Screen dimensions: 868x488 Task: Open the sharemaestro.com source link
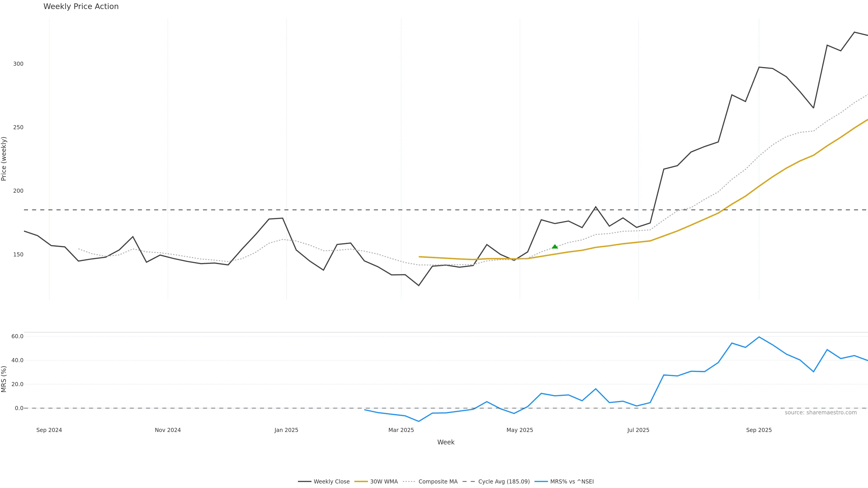pos(821,413)
